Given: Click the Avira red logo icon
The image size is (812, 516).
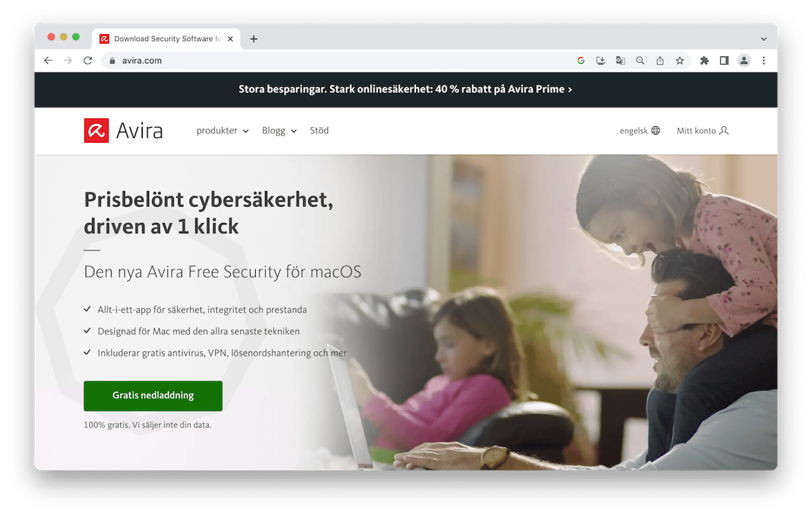Looking at the screenshot, I should pyautogui.click(x=96, y=131).
